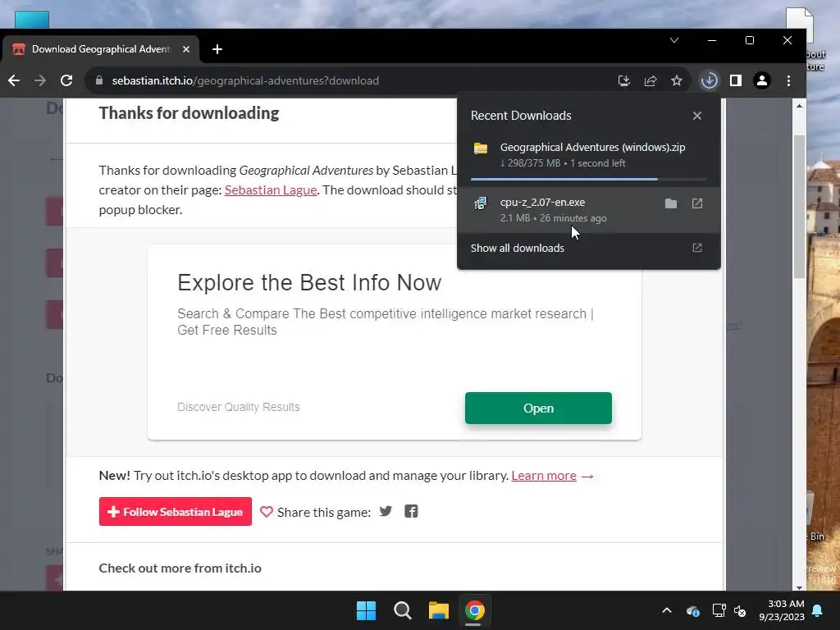Open the Windows Start menu

coord(367,610)
